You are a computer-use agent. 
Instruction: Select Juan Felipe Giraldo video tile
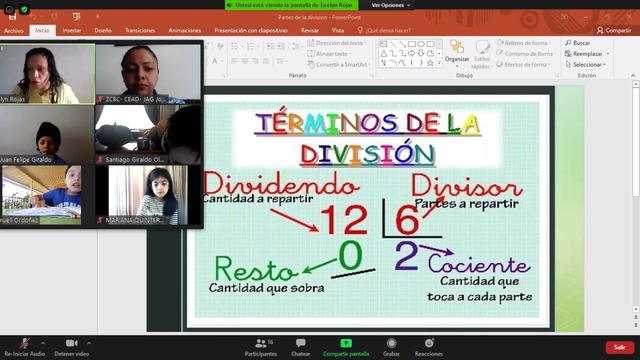(47, 135)
